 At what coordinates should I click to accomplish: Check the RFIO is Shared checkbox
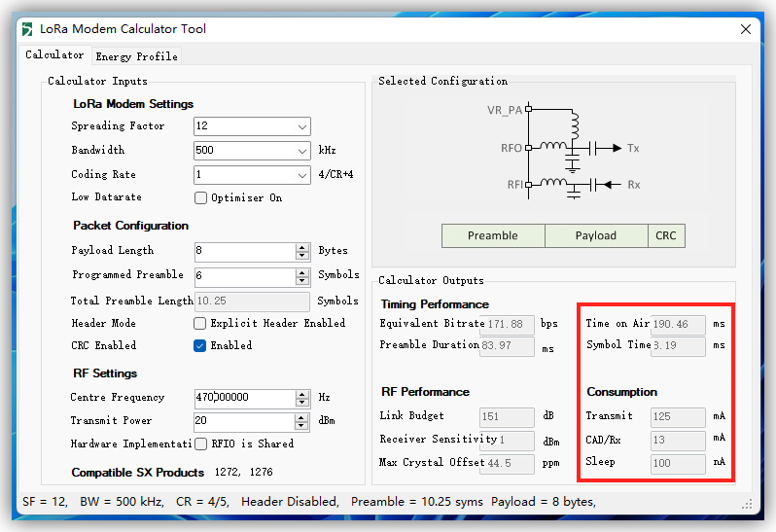tap(200, 443)
